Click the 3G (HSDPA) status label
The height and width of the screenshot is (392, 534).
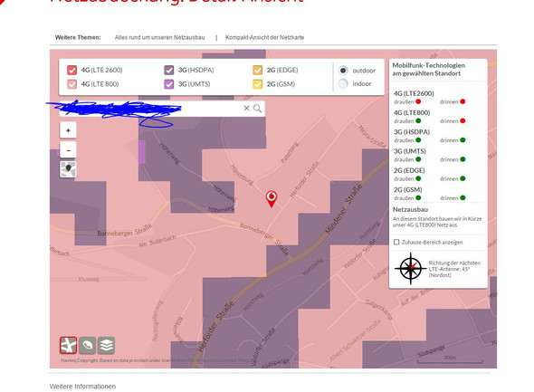[412, 132]
